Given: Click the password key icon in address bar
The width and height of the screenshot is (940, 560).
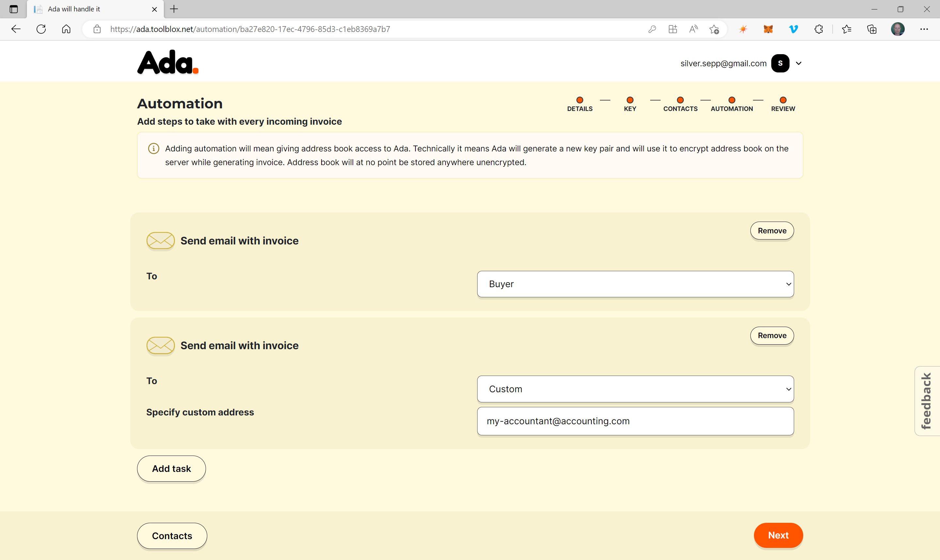Looking at the screenshot, I should click(x=652, y=29).
